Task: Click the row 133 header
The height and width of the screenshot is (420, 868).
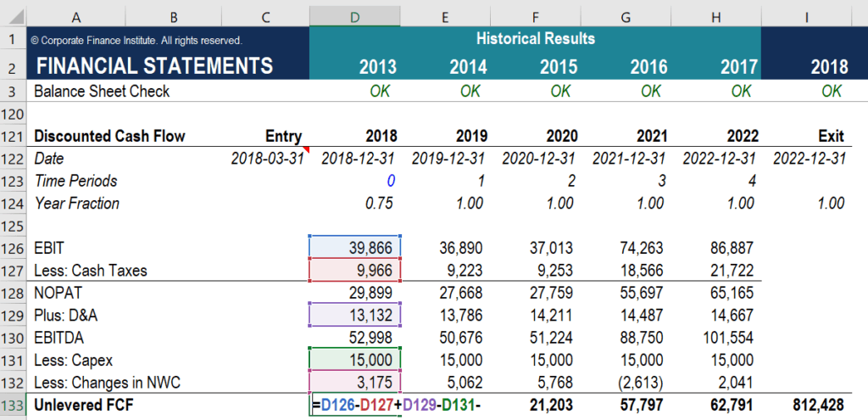Action: 13,406
